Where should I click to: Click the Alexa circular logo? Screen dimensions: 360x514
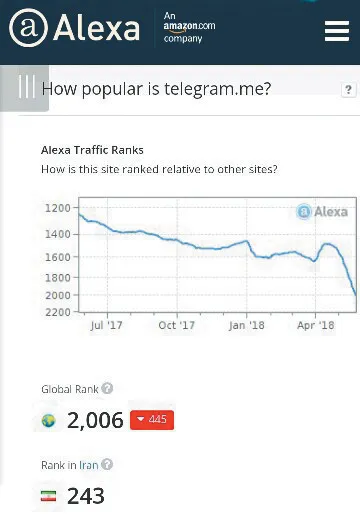pos(28,28)
